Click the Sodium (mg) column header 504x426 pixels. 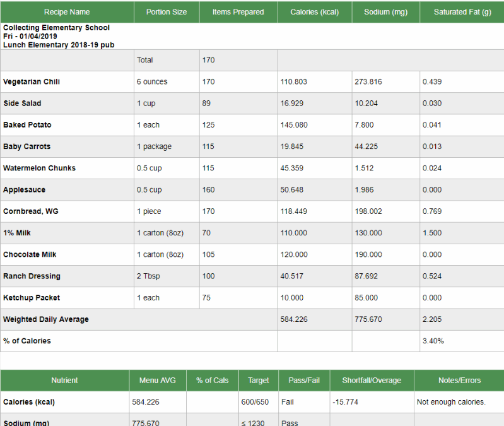coord(385,12)
